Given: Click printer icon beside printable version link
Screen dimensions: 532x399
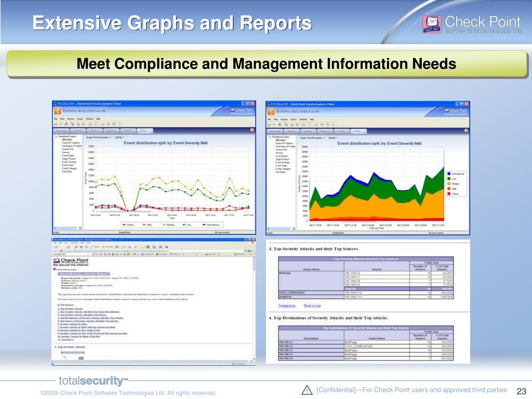Looking at the screenshot, I should 54,269.
